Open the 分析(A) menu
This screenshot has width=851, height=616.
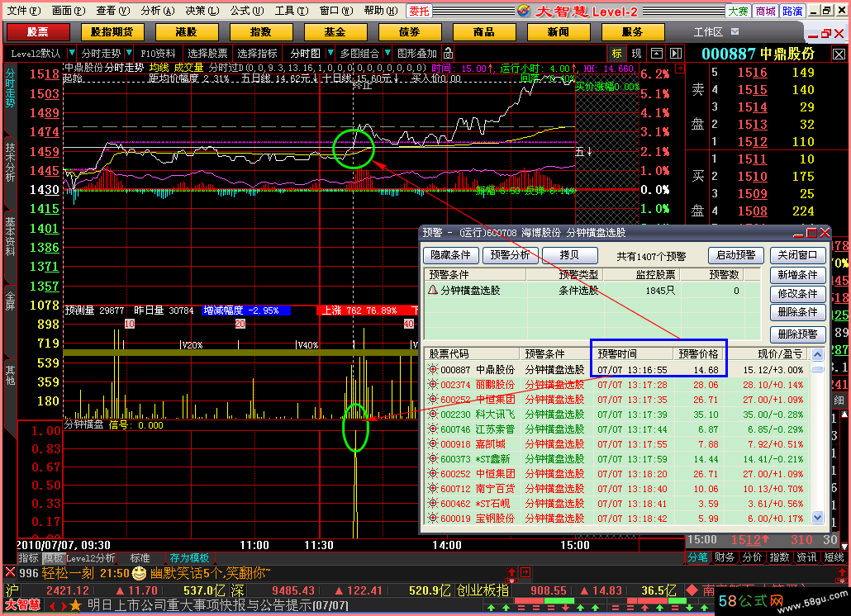pyautogui.click(x=157, y=11)
